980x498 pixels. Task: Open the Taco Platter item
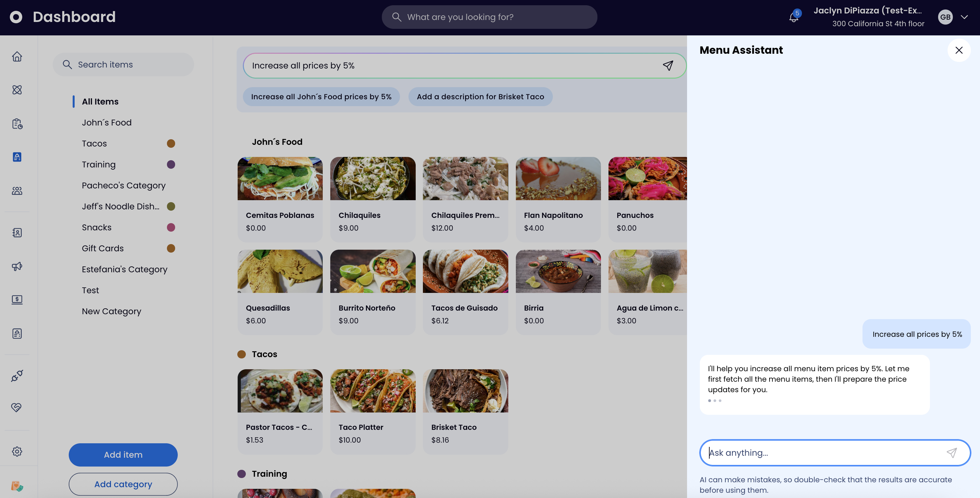coord(373,411)
